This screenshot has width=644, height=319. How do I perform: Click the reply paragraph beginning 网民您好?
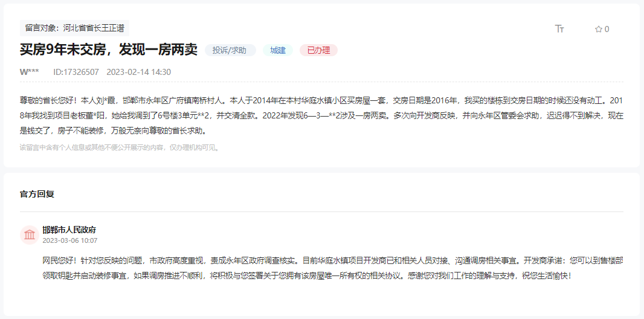pos(333,268)
